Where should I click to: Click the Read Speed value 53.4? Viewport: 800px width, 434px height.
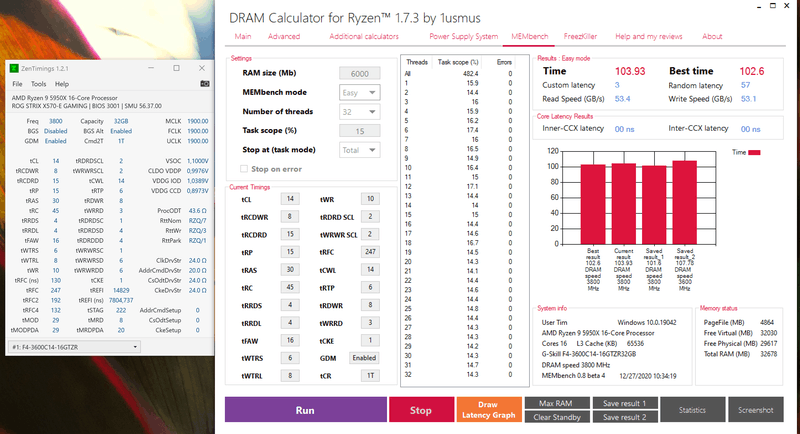[x=622, y=99]
